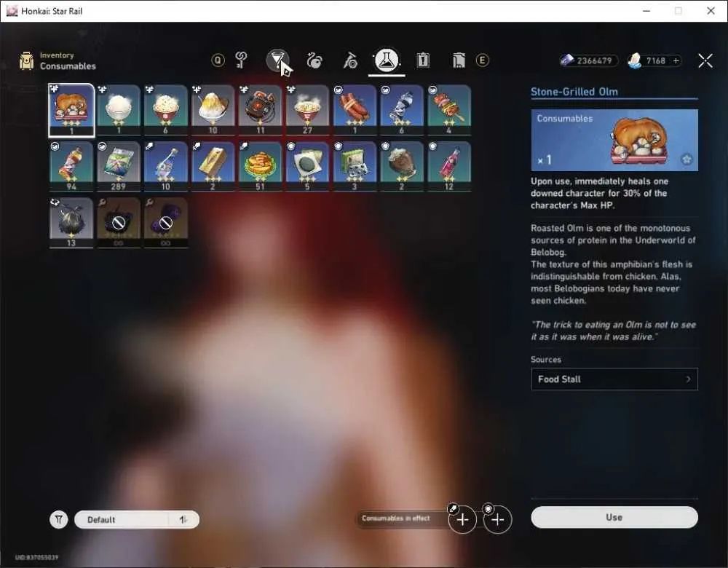
Task: Select the snack bag item with 289
Action: click(x=119, y=167)
